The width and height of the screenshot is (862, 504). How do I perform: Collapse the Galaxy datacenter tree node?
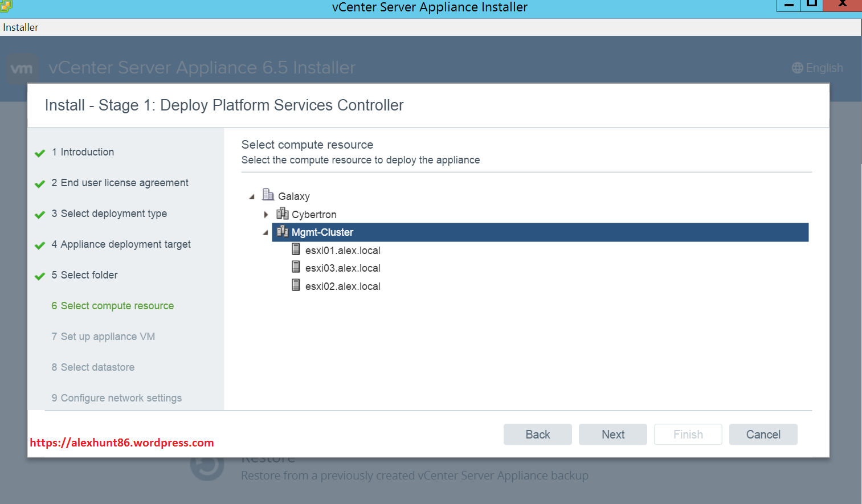click(252, 197)
